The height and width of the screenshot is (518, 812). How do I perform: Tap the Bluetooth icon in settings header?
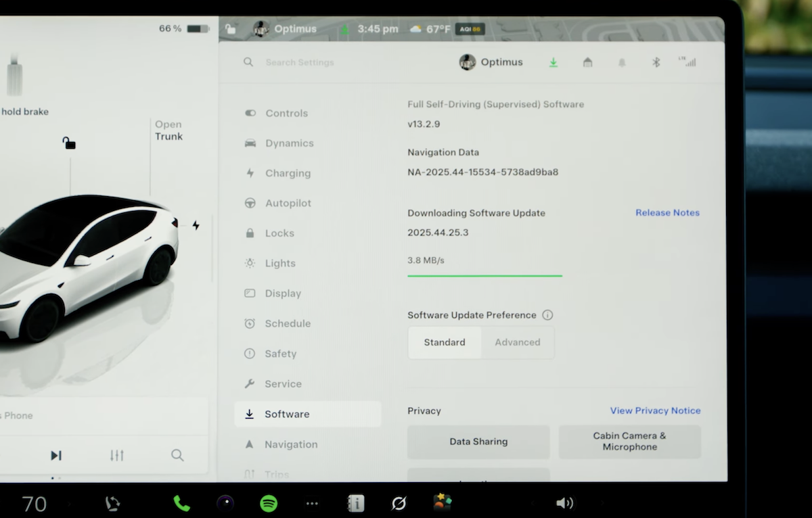pyautogui.click(x=655, y=62)
